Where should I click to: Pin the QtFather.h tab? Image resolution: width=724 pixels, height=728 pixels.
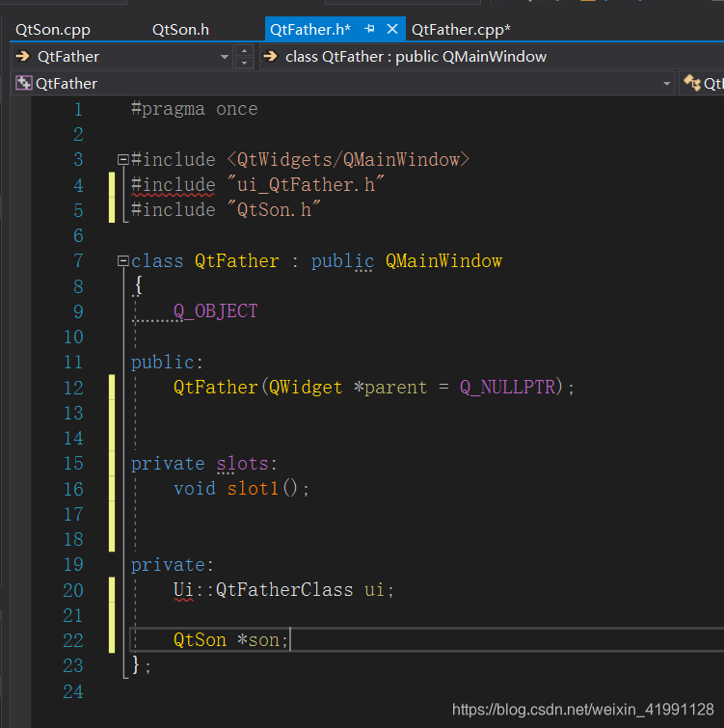coord(369,29)
